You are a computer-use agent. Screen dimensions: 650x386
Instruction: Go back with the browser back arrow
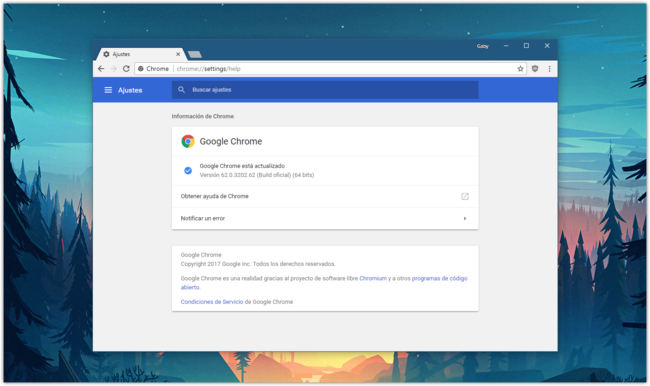(101, 69)
